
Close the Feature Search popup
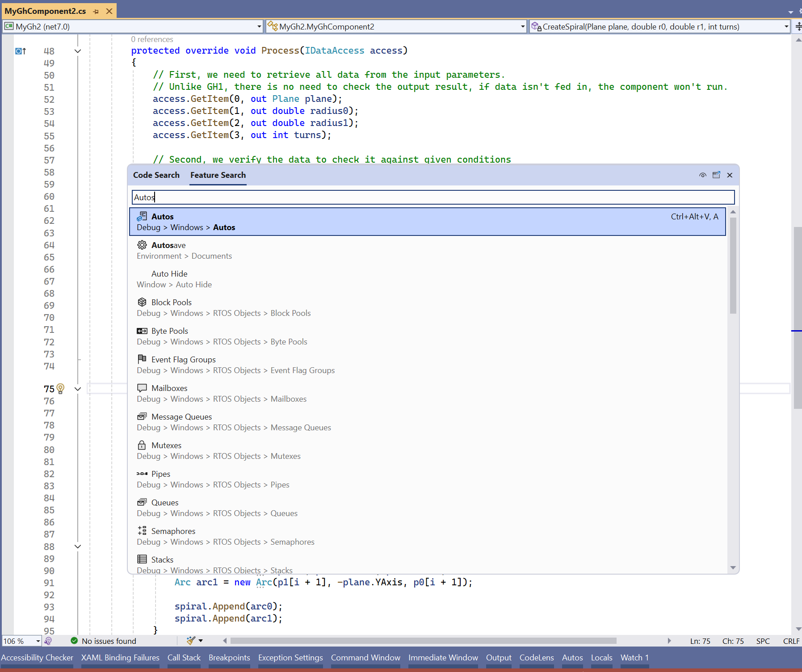(x=730, y=175)
